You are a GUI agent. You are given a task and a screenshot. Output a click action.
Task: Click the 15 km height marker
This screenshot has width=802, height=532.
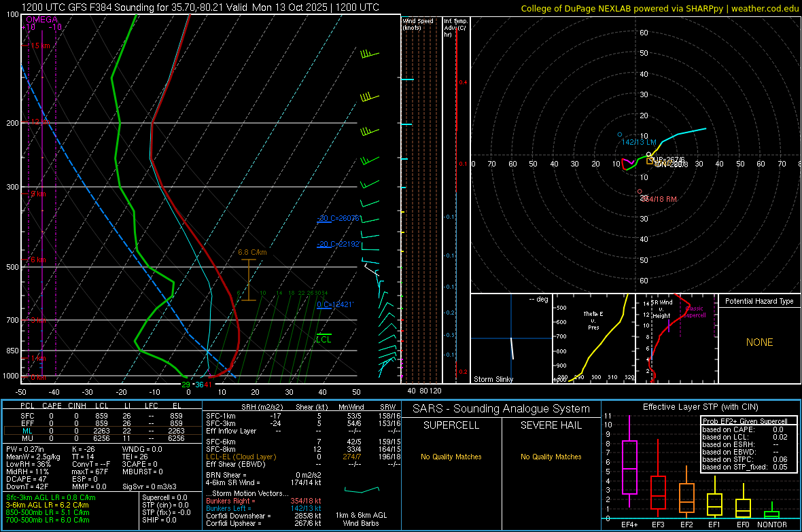(x=40, y=46)
